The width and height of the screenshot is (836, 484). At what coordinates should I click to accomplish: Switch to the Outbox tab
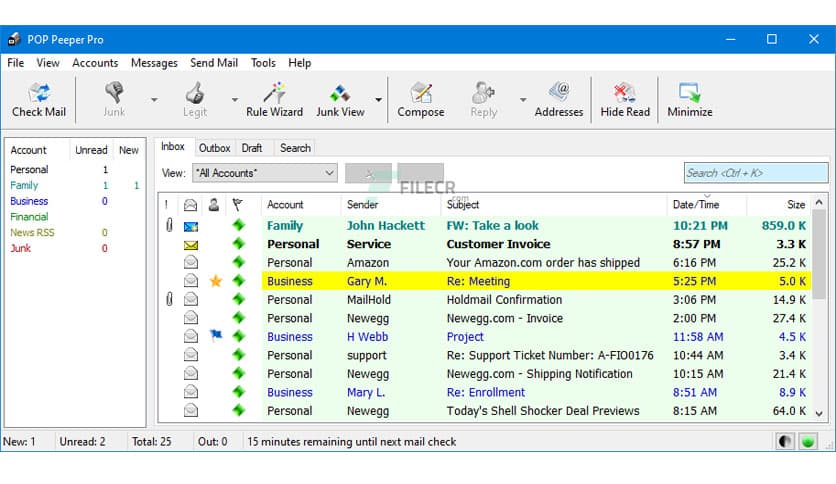[214, 148]
